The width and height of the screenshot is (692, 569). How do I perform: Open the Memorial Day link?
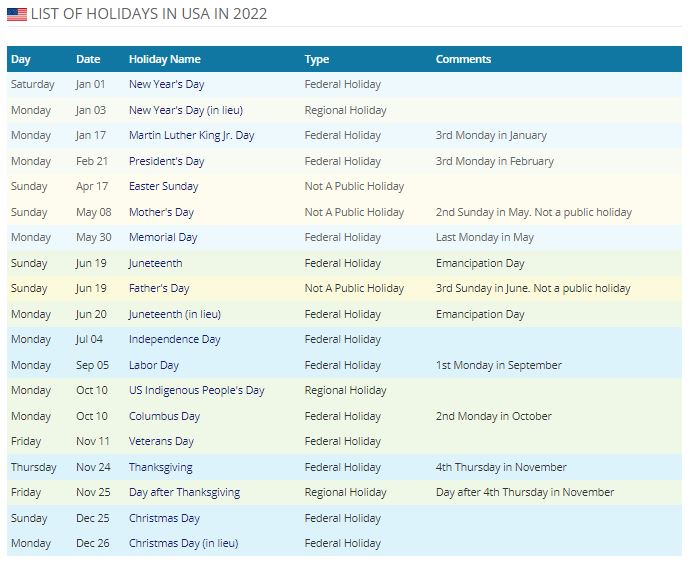pos(163,237)
